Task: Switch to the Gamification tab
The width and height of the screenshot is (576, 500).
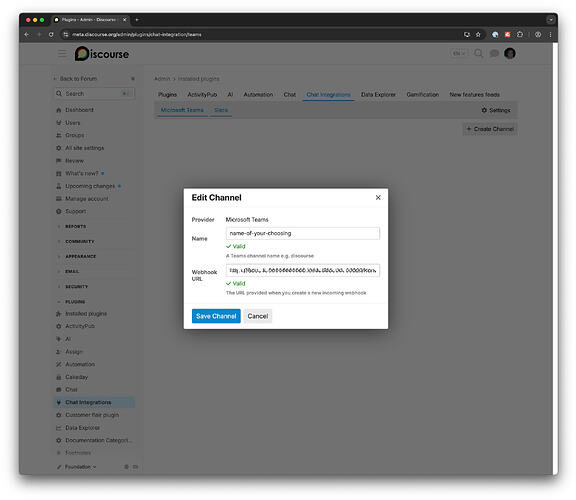Action: (x=422, y=95)
